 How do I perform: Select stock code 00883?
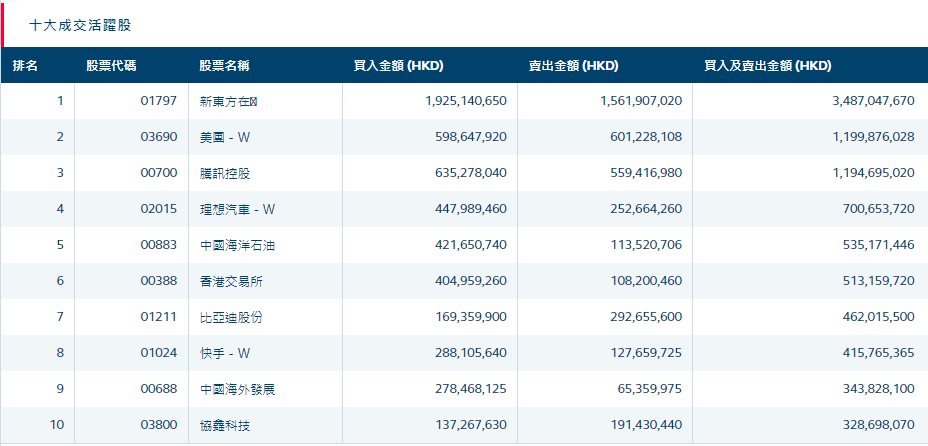[159, 245]
